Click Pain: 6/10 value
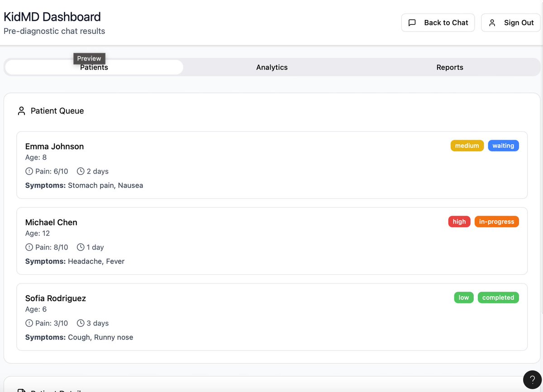Viewport: 543px width, 392px height. (52, 171)
